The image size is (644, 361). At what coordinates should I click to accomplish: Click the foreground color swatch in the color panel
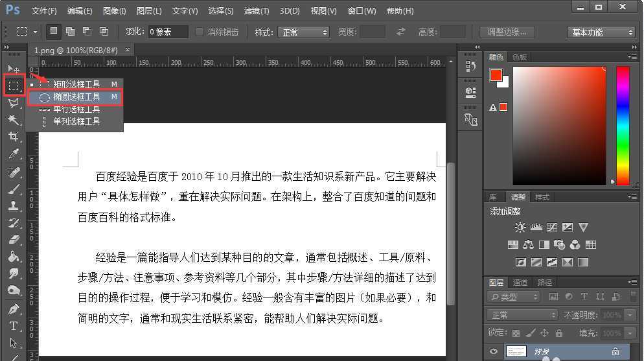coord(496,75)
